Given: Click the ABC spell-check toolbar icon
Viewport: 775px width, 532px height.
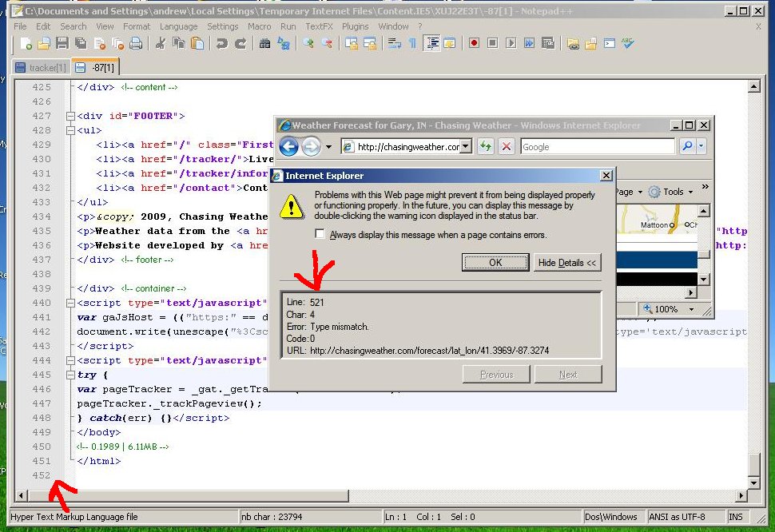Looking at the screenshot, I should click(628, 43).
